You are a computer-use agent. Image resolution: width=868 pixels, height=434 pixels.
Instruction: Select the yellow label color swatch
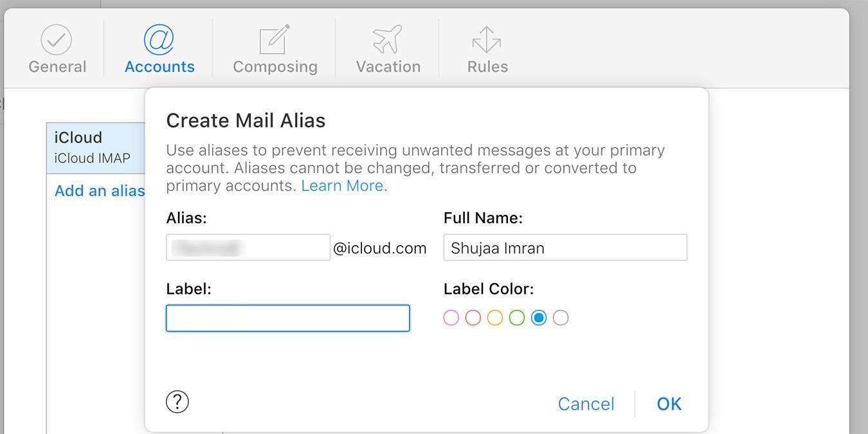coord(494,318)
